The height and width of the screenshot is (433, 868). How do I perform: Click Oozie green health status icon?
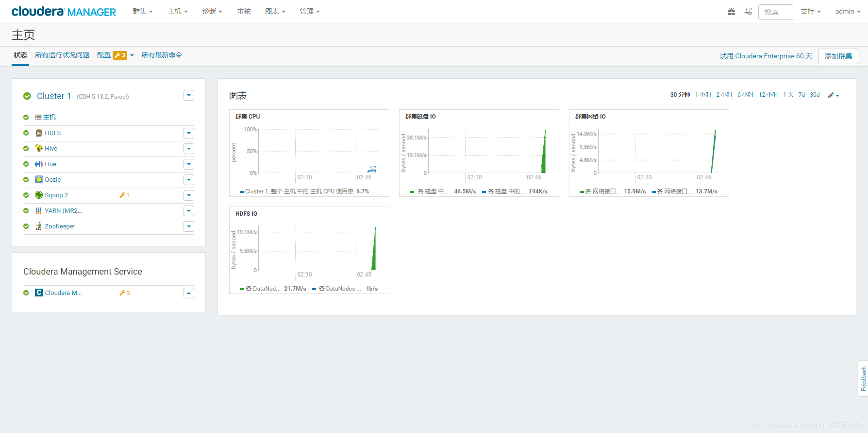(26, 180)
